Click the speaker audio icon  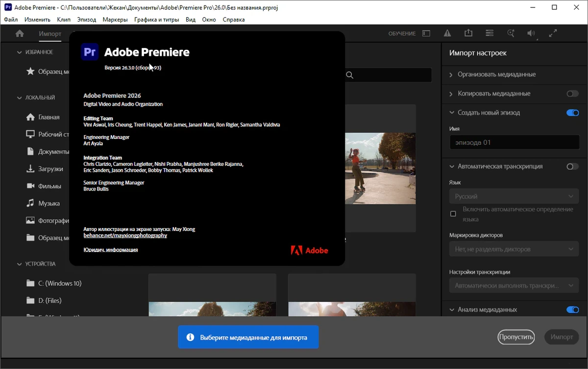[x=531, y=33]
